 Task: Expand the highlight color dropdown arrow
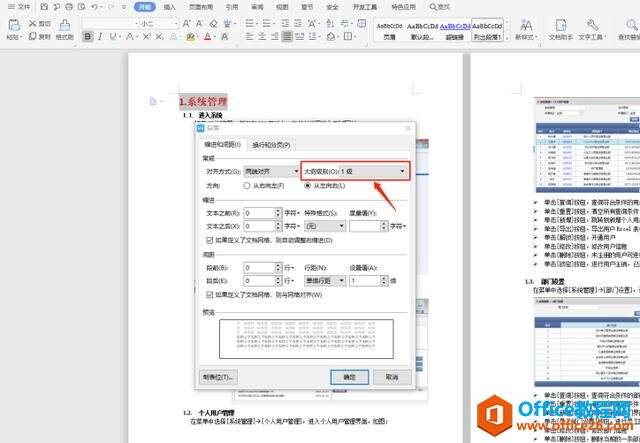coord(198,37)
